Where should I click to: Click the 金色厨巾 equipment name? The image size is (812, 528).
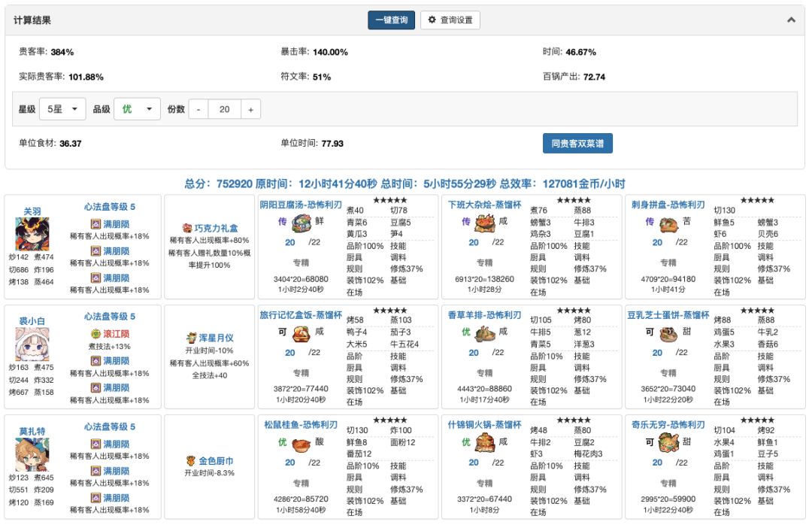pos(216,460)
